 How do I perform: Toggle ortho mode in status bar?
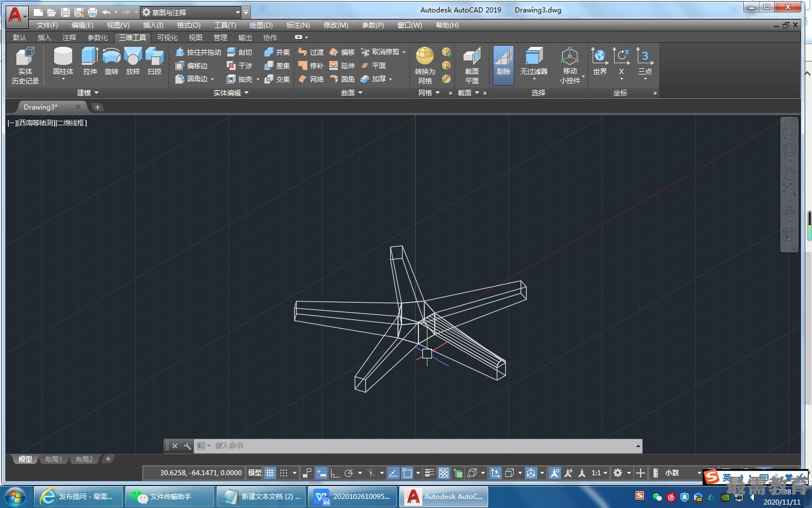pos(335,473)
